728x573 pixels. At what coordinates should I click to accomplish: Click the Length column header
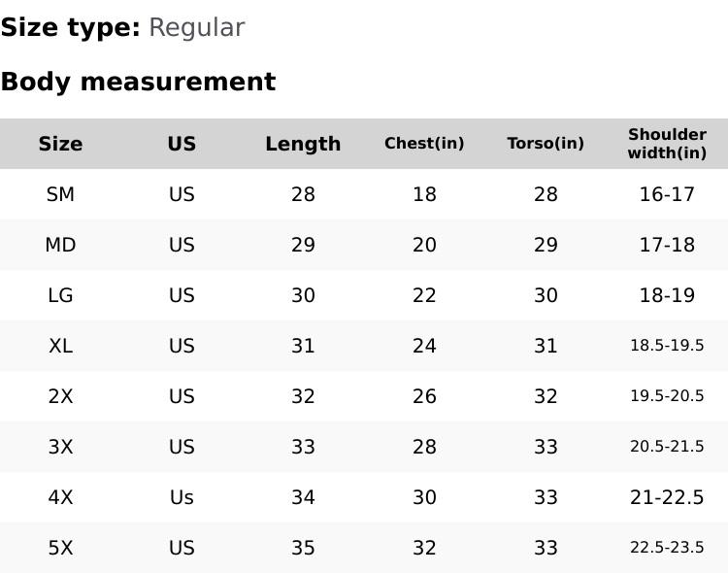(303, 144)
